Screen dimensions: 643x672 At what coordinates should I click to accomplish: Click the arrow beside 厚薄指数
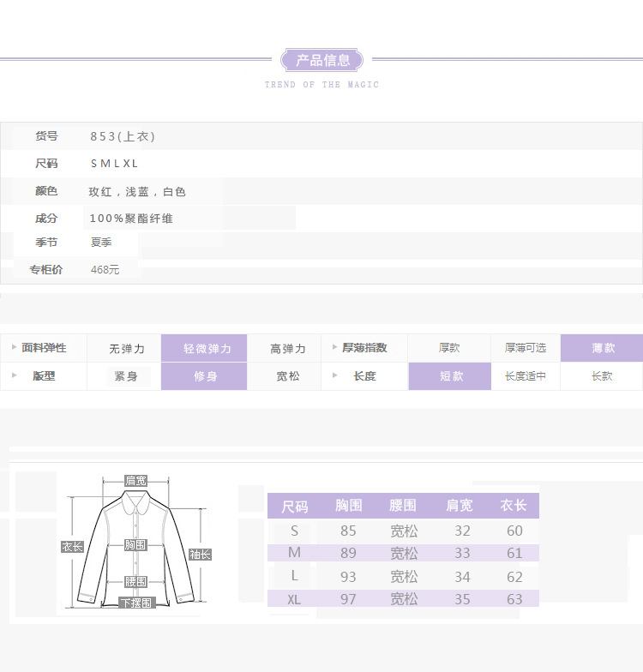coord(334,348)
